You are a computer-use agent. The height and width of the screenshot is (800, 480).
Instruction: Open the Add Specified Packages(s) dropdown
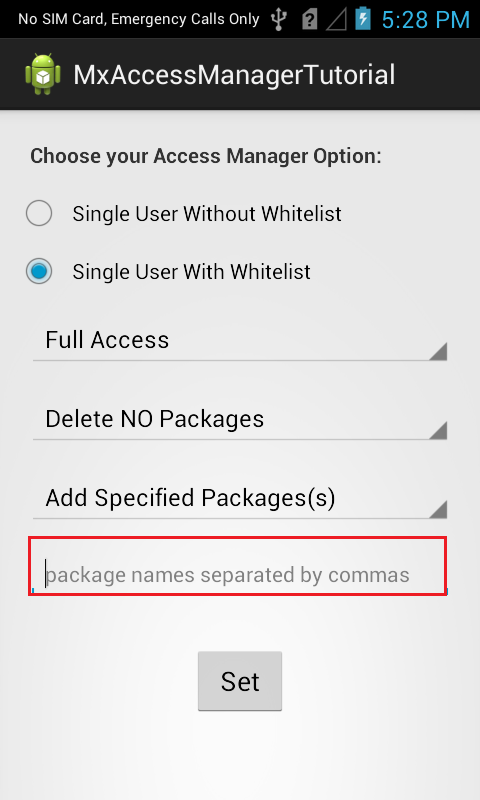click(240, 498)
